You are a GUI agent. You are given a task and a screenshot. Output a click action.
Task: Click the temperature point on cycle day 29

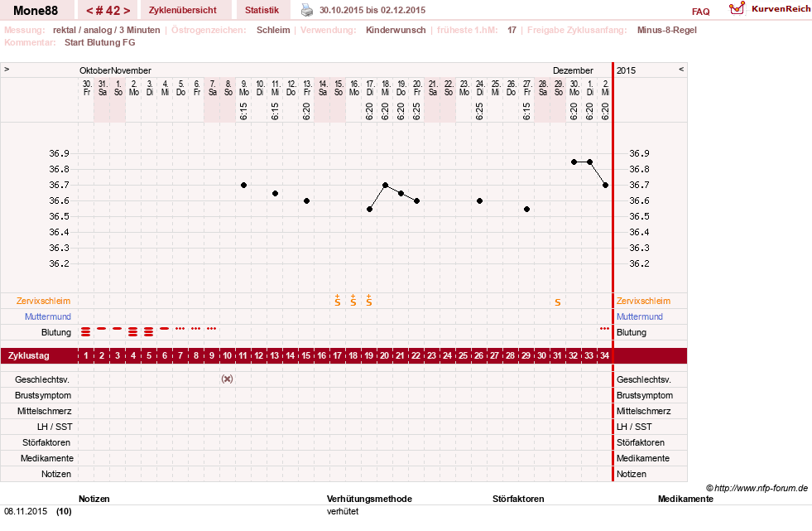click(526, 209)
